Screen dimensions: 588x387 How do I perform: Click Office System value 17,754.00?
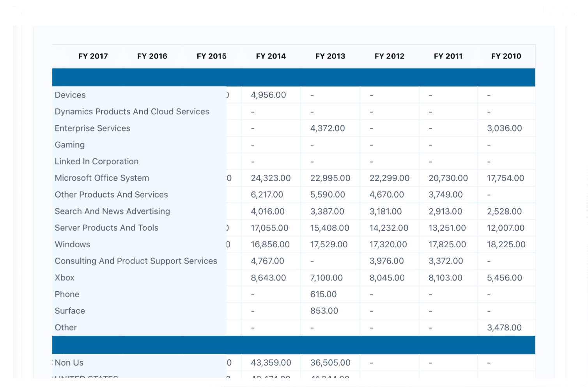click(505, 178)
